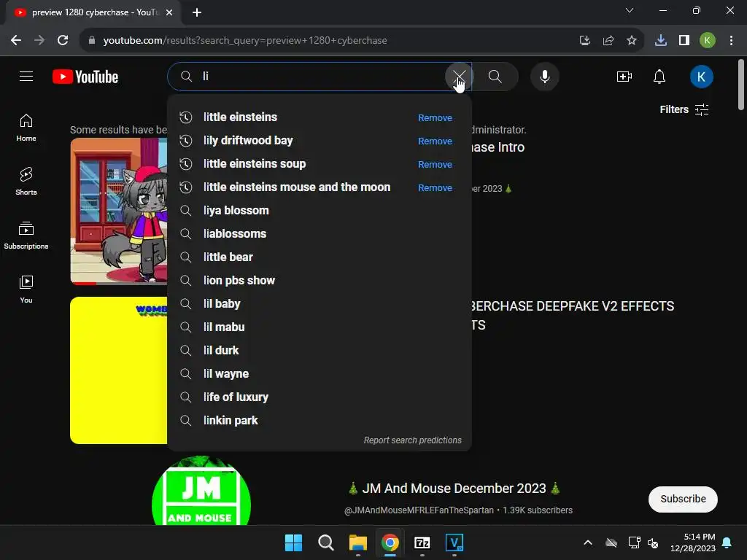Image resolution: width=747 pixels, height=560 pixels.
Task: Select the 'lil durk' suggestion
Action: (320, 351)
